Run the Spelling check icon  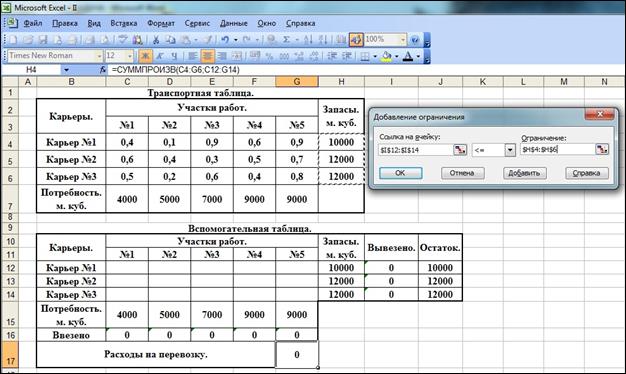coord(123,40)
